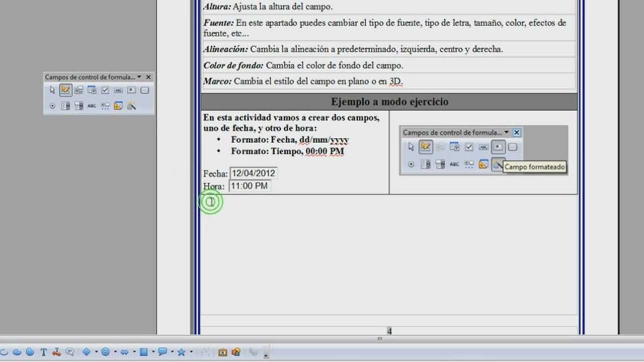Image resolution: width=644 pixels, height=362 pixels.
Task: Select the Text tool in drawing toolbar
Action: coord(44,352)
